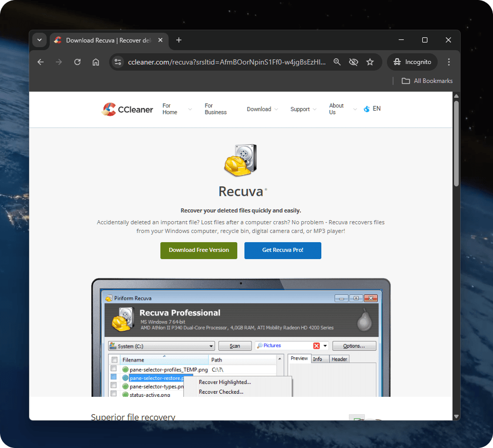Select pane-selector-types file row
The width and height of the screenshot is (493, 448).
(157, 387)
